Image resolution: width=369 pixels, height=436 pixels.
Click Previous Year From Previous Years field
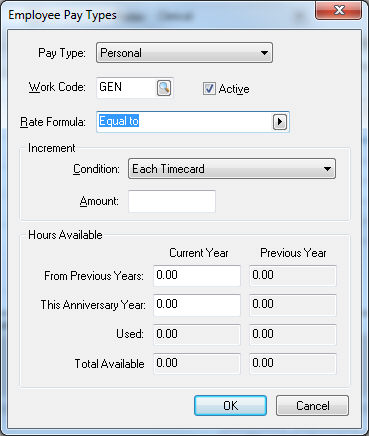click(293, 276)
